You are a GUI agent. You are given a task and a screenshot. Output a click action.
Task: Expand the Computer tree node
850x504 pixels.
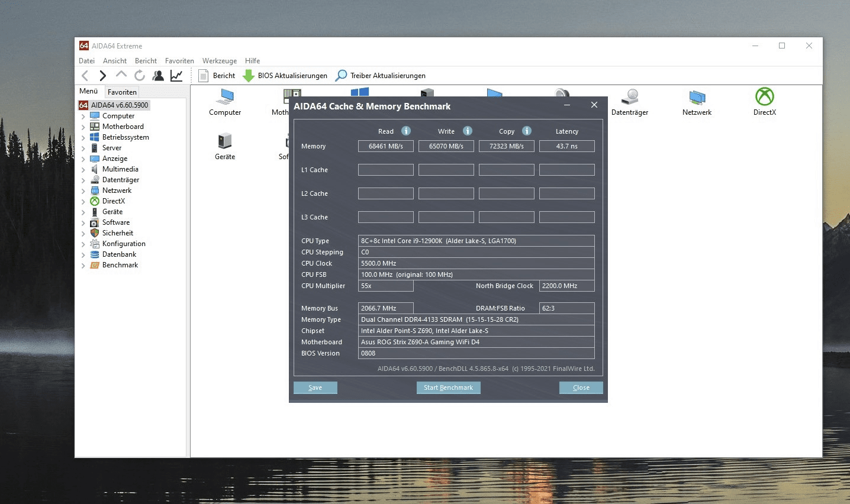pyautogui.click(x=83, y=117)
